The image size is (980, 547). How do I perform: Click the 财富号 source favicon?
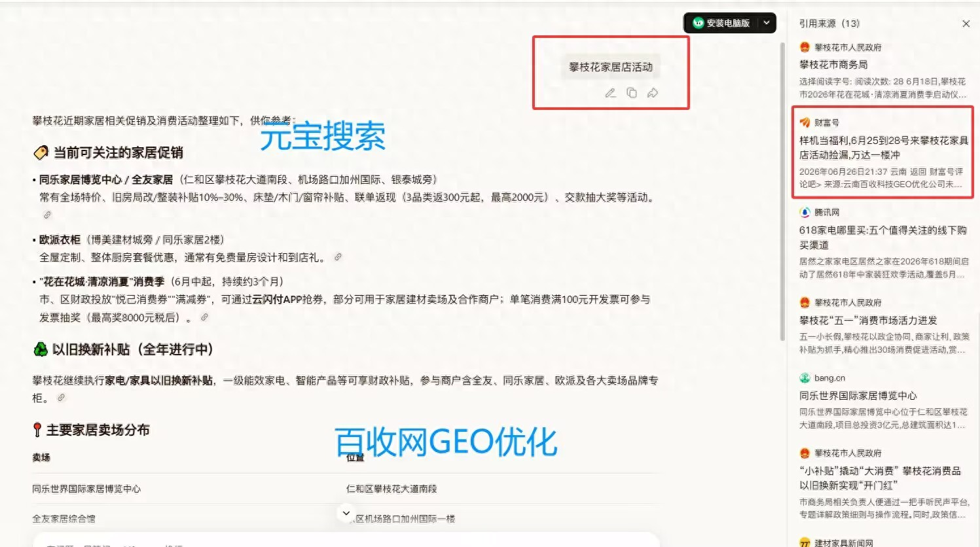point(805,122)
